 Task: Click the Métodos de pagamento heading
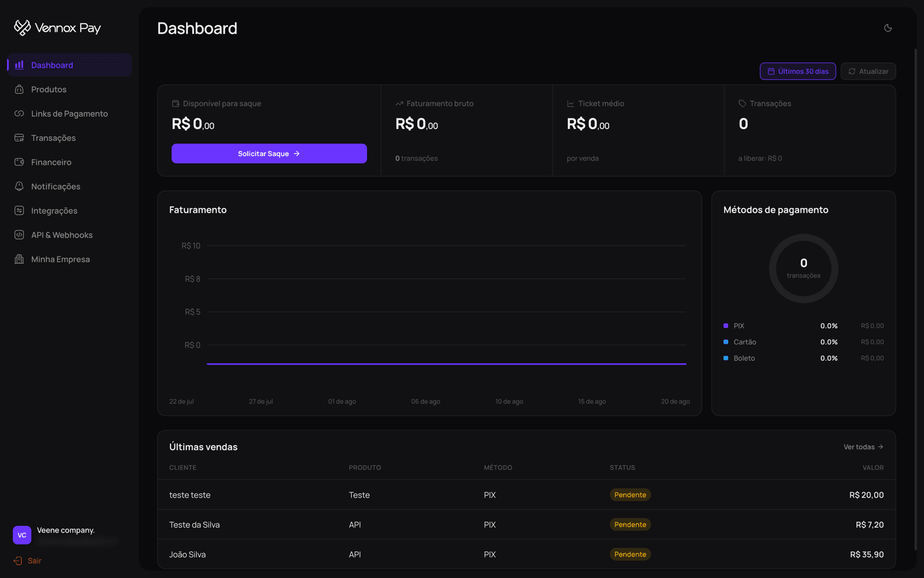[x=776, y=210]
